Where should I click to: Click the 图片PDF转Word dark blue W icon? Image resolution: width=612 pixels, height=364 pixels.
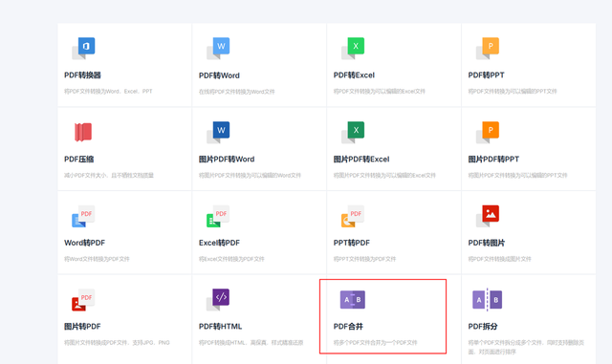pyautogui.click(x=218, y=132)
